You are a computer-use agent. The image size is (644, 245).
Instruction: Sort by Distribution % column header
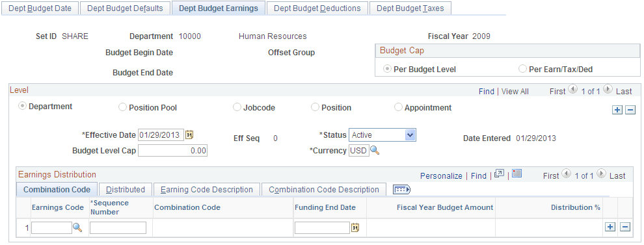coord(576,207)
